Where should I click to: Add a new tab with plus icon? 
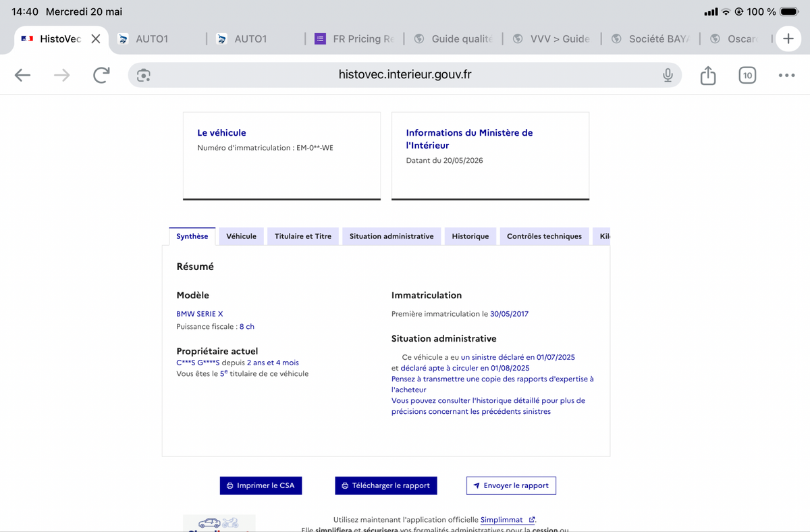788,38
